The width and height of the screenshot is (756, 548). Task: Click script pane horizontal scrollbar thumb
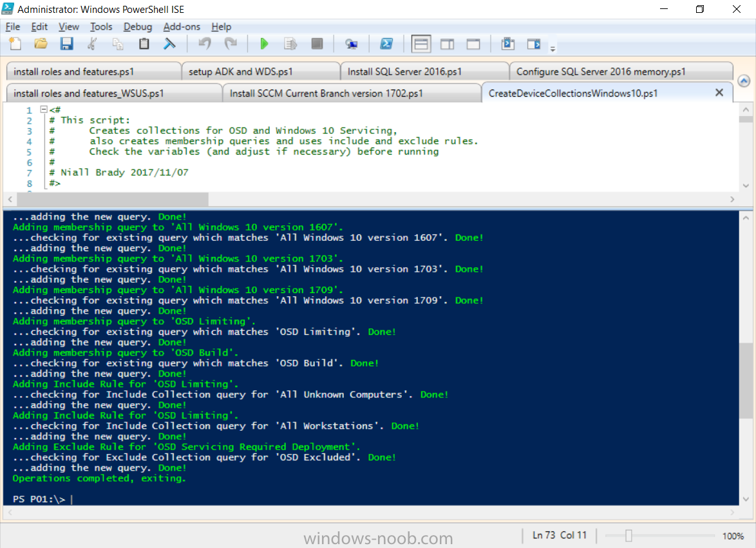113,199
